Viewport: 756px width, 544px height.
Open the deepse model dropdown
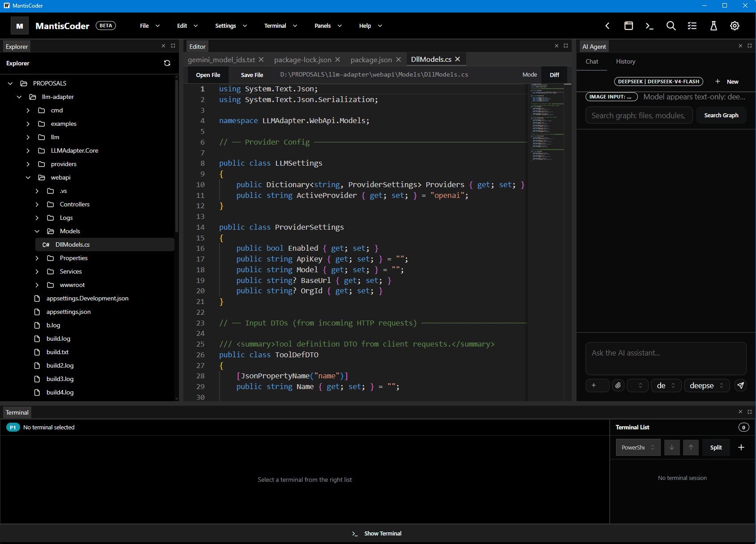(707, 386)
